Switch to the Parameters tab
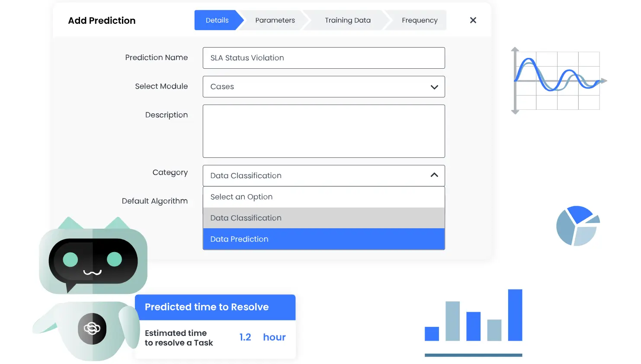 click(275, 20)
